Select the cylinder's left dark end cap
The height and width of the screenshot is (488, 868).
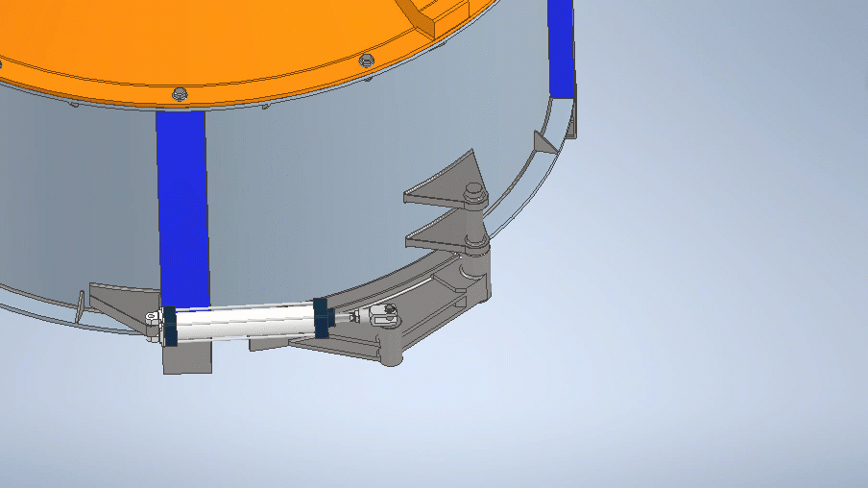pos(170,327)
